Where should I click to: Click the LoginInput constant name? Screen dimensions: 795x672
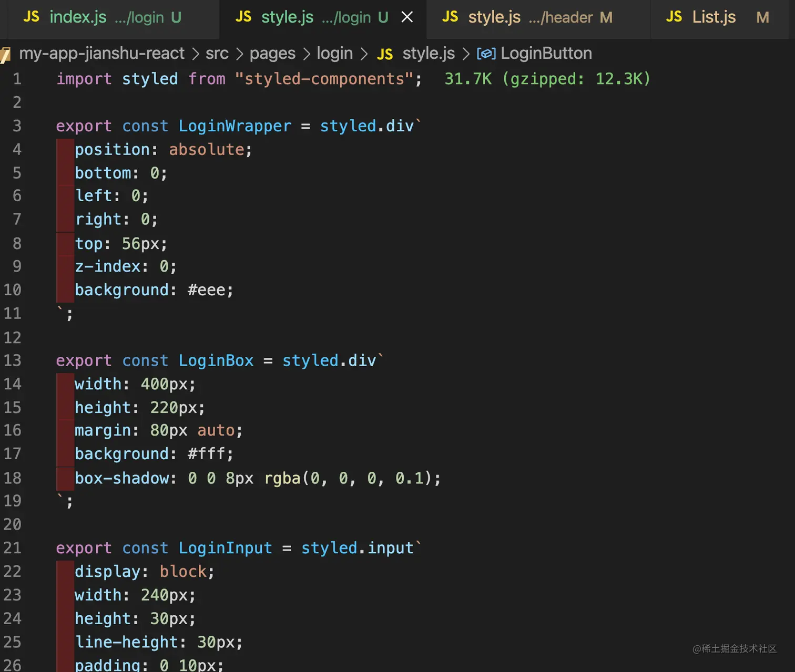tap(225, 548)
